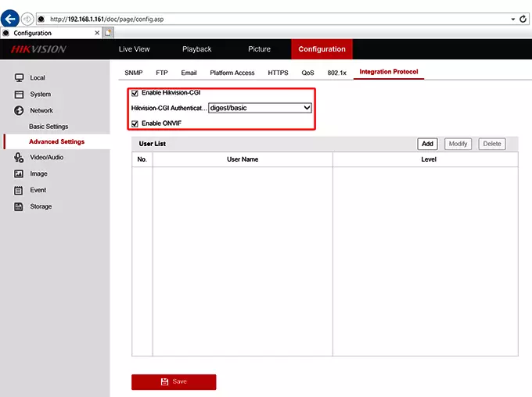The width and height of the screenshot is (532, 397).
Task: Click the Hikvision logo
Action: (38, 49)
